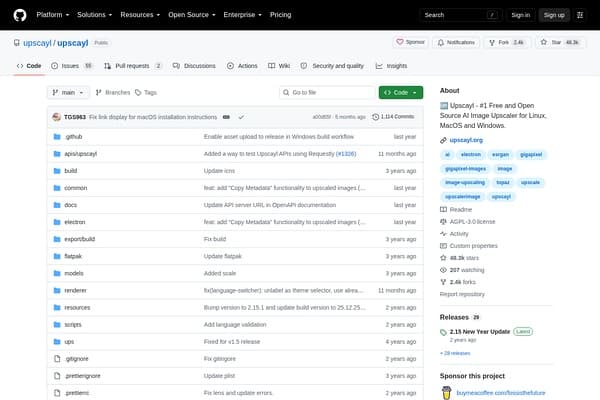
Task: Click the flatpak folder icon
Action: pos(57,256)
